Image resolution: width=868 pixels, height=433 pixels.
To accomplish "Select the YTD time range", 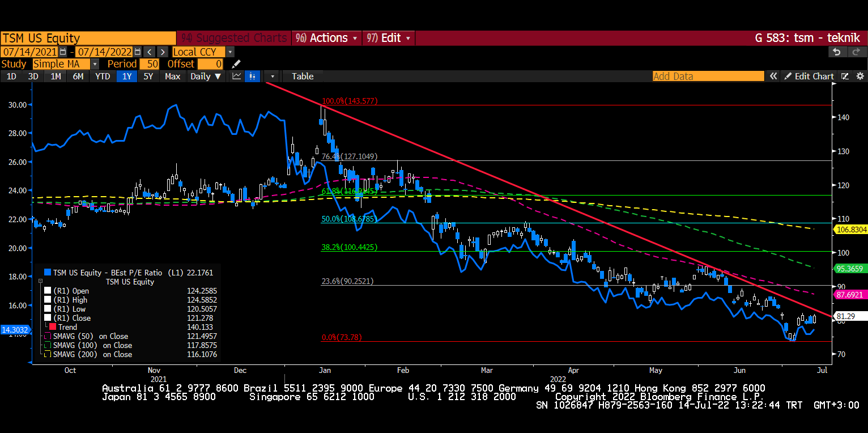I will click(x=103, y=76).
